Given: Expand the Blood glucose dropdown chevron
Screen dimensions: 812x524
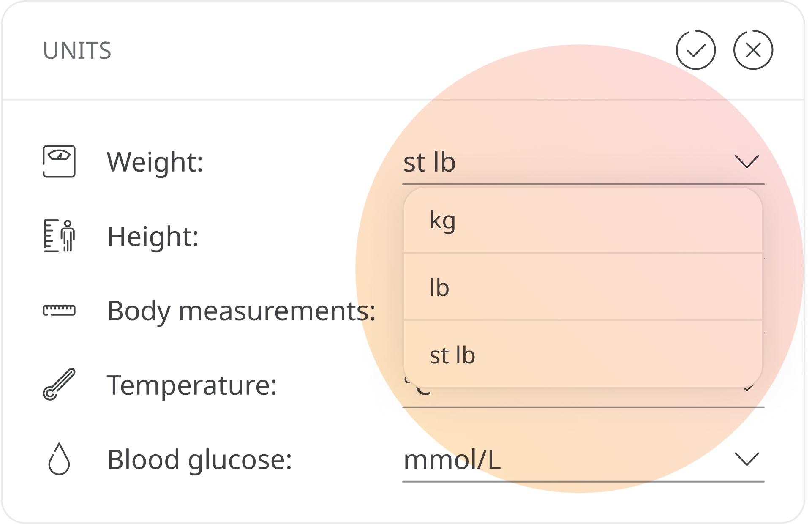Looking at the screenshot, I should [x=747, y=459].
